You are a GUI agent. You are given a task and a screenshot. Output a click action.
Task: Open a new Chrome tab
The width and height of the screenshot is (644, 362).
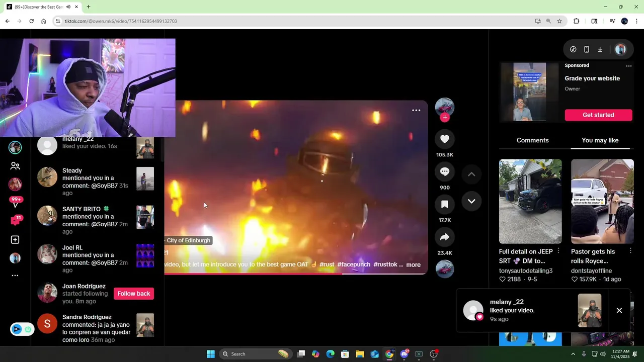pos(89,7)
